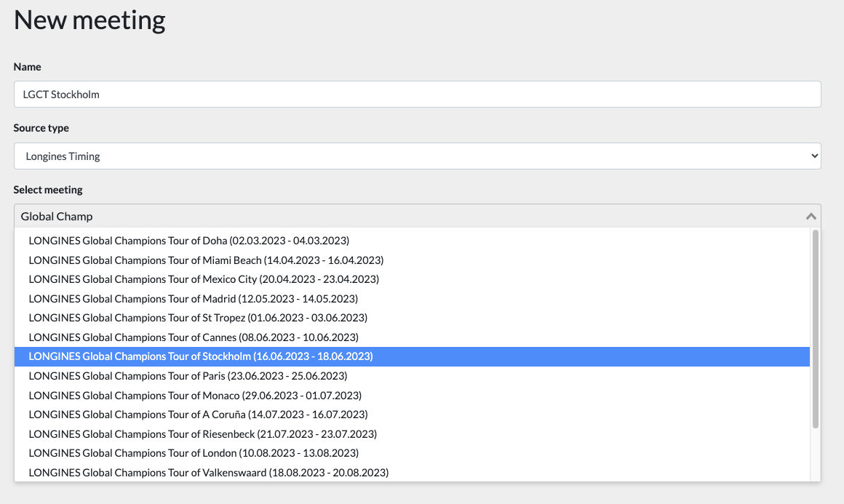Pick Global Champions Tour of London option

[412, 453]
